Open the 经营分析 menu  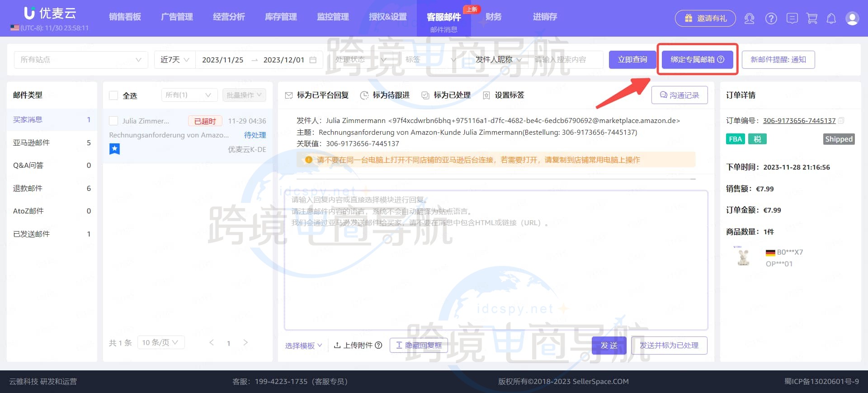pos(229,17)
